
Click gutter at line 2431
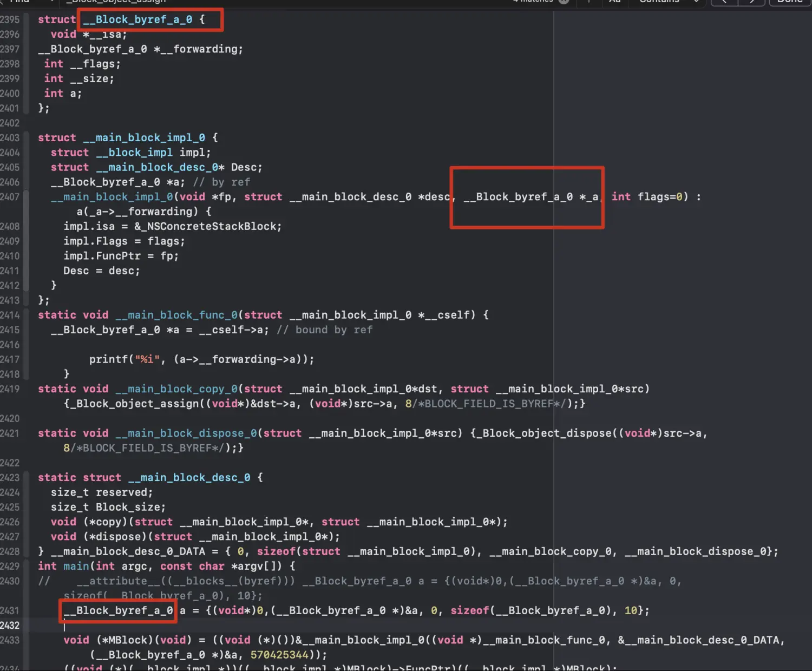coord(10,610)
